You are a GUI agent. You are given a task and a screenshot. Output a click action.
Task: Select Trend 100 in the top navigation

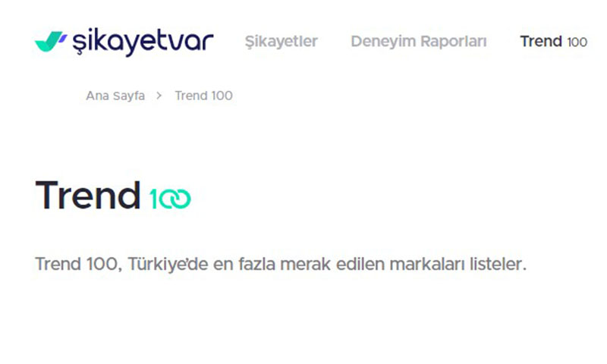(x=554, y=42)
